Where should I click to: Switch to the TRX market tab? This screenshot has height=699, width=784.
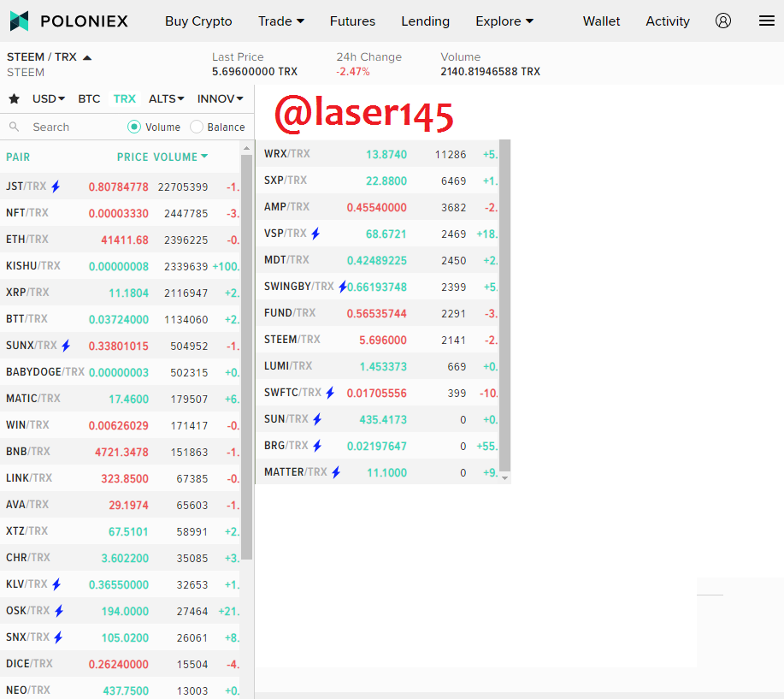pos(125,98)
